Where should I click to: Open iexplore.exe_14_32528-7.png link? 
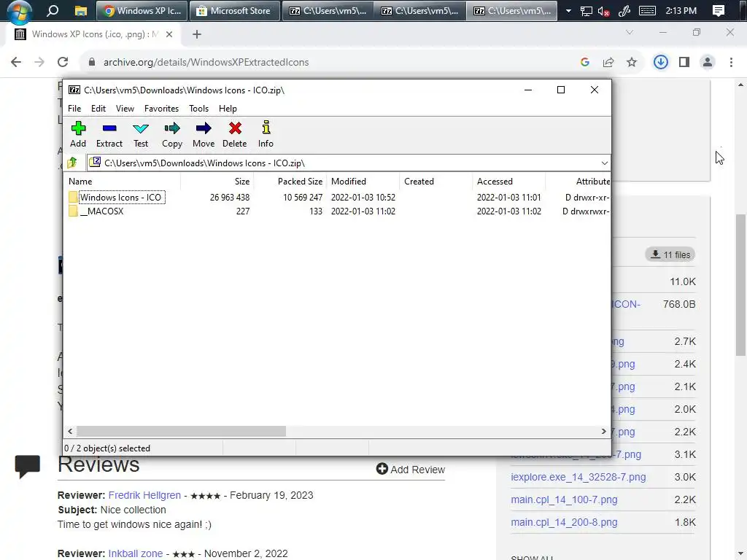pos(578,477)
